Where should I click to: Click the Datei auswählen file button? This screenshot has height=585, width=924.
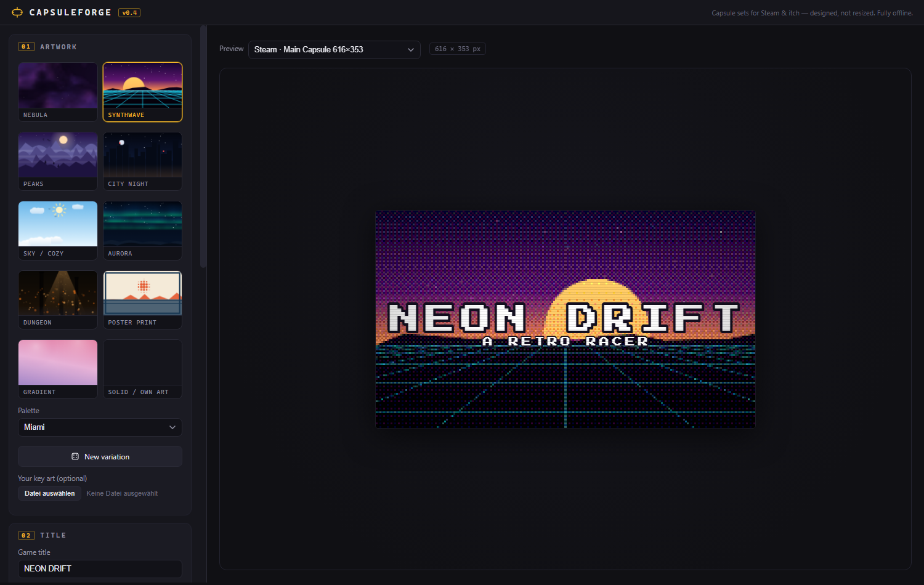tap(50, 493)
